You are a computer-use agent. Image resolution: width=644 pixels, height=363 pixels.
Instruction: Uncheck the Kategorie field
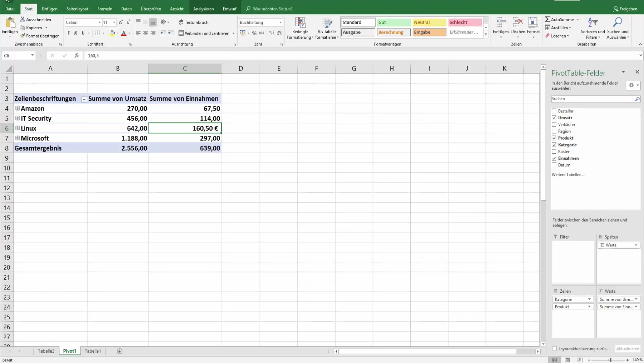[x=554, y=145]
